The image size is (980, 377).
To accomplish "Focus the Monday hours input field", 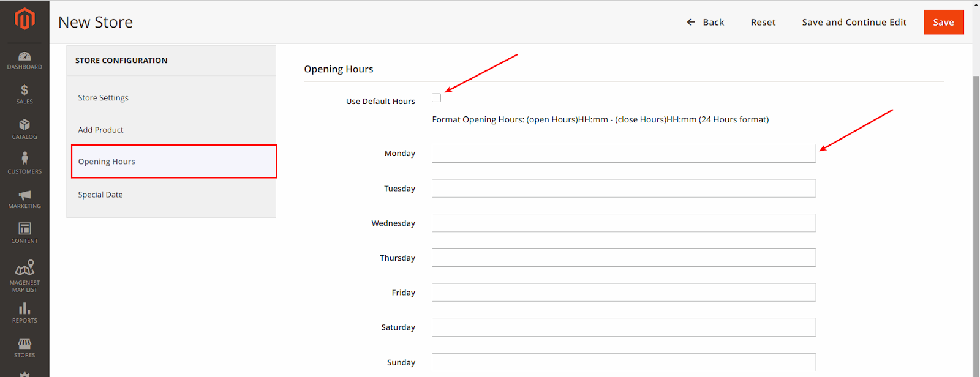I will pos(624,153).
